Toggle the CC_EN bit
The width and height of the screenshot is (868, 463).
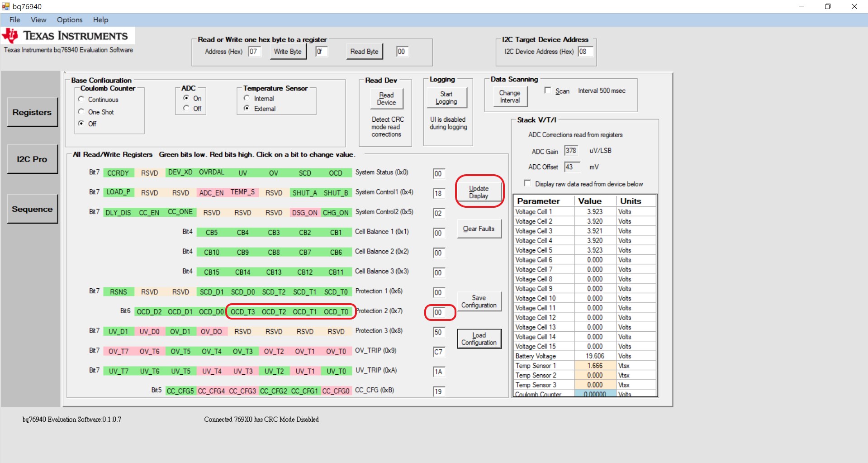(x=149, y=213)
